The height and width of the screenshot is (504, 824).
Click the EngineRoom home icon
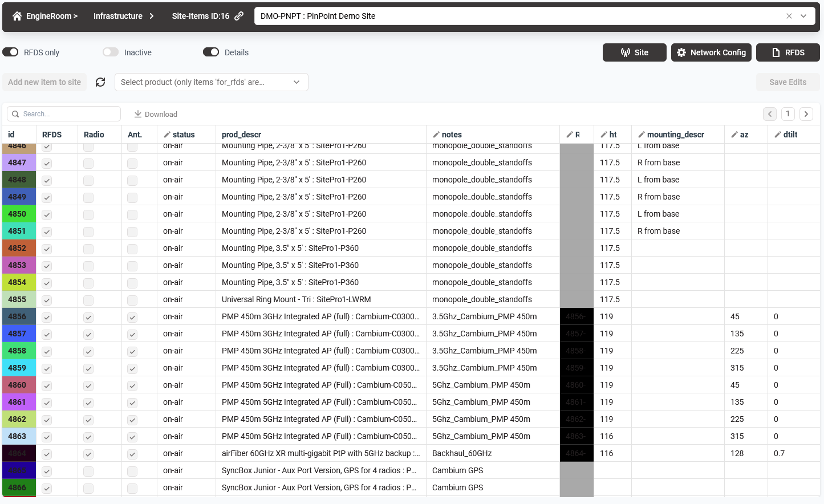tap(17, 16)
